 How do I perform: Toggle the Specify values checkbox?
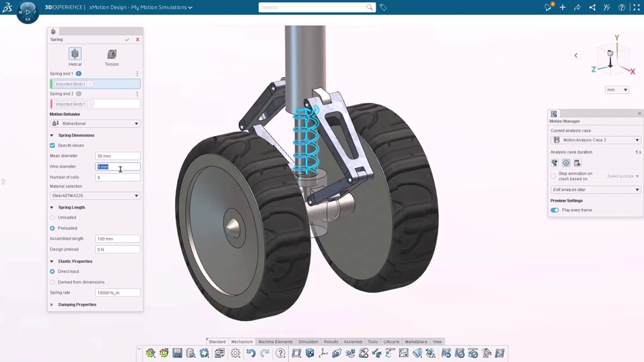tap(52, 145)
